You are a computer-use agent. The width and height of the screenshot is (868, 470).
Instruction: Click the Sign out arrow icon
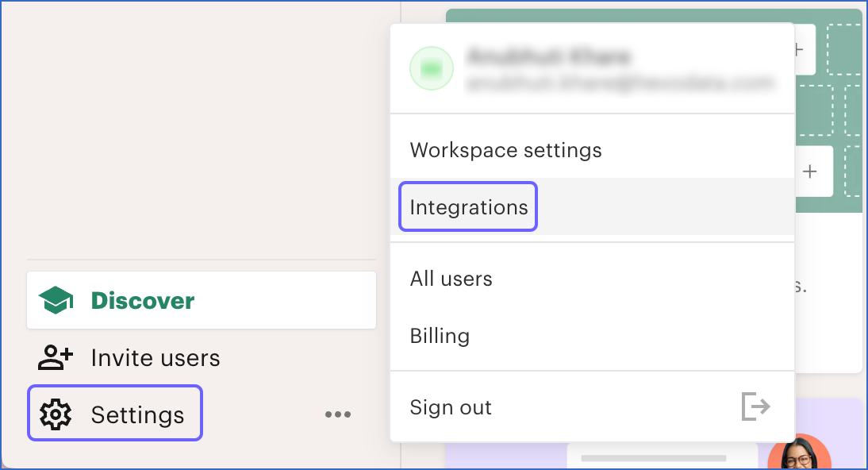coord(756,406)
